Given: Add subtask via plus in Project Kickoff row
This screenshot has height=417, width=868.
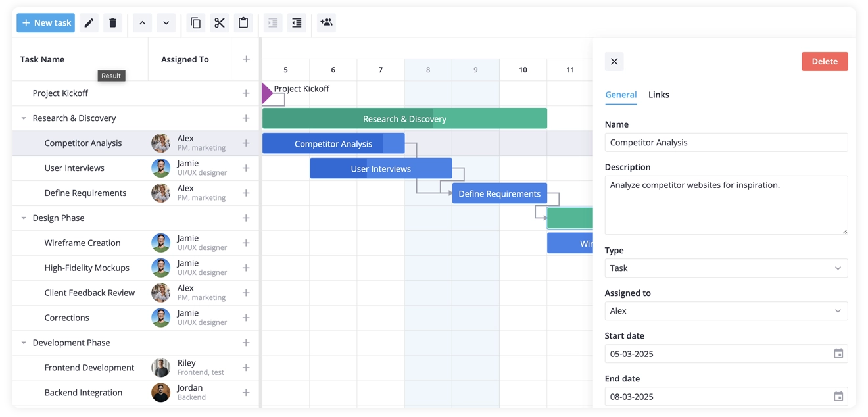Looking at the screenshot, I should tap(246, 93).
